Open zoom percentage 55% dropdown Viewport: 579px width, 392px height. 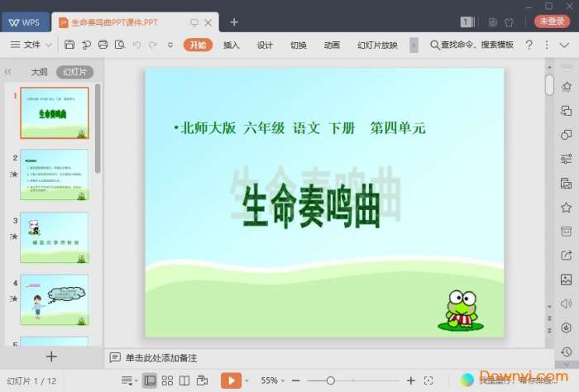pos(272,380)
